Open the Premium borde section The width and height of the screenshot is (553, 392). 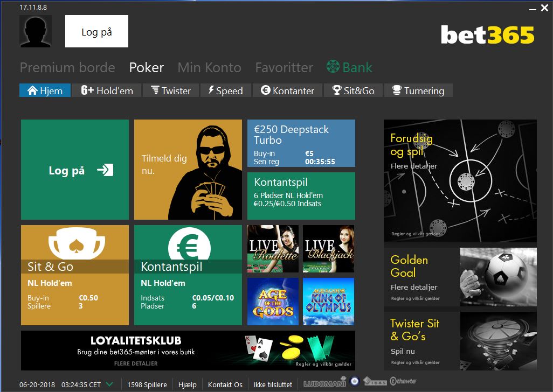(x=67, y=67)
